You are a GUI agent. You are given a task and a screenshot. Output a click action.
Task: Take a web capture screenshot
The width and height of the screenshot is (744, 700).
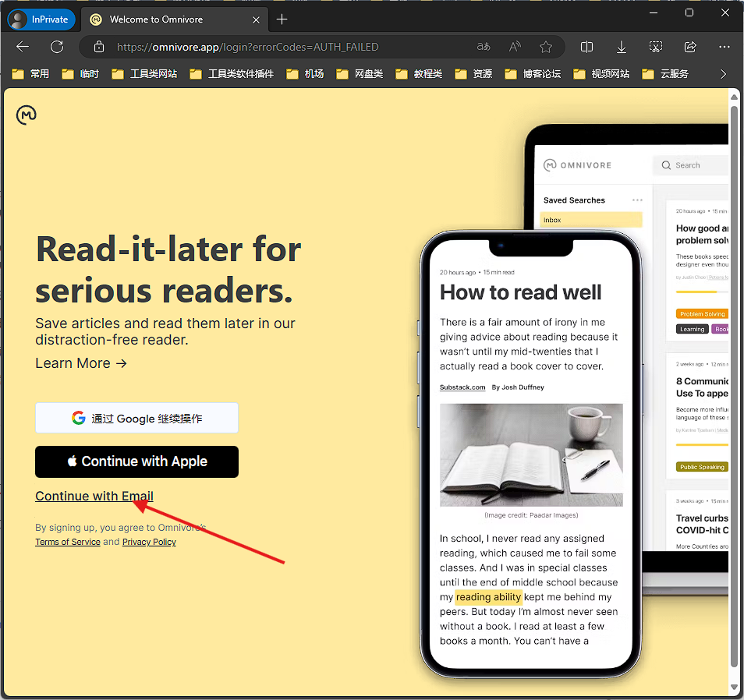pyautogui.click(x=655, y=47)
